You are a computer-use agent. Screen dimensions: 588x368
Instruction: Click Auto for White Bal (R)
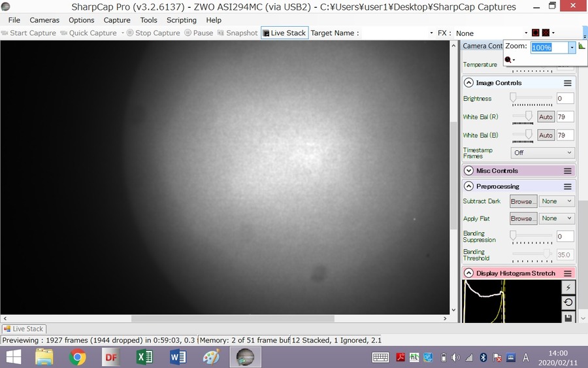[546, 116]
